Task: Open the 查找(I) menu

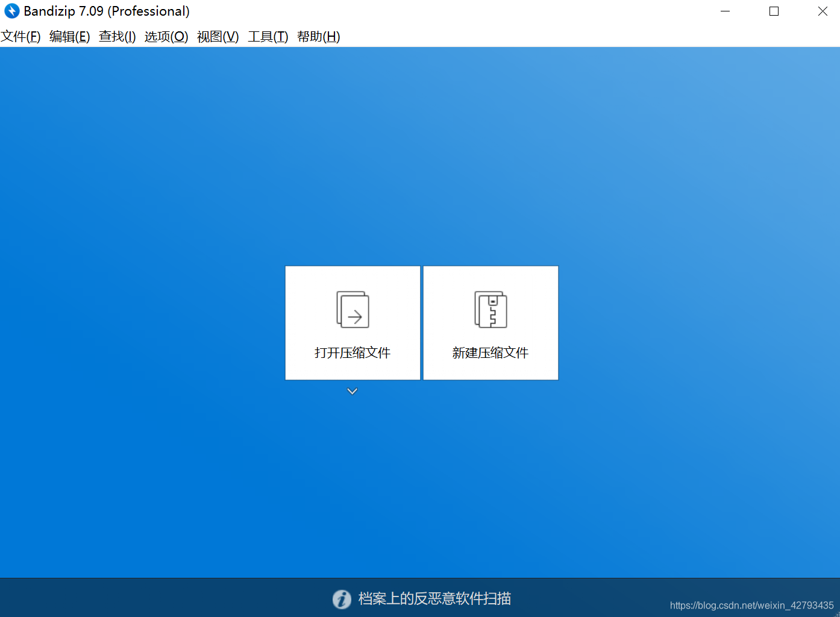Action: [x=118, y=37]
